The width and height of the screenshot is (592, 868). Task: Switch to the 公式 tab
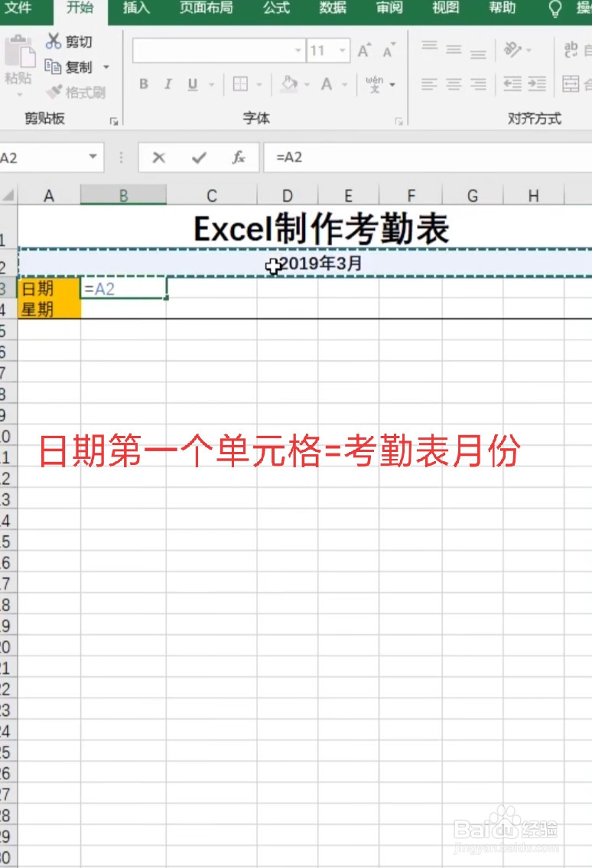click(x=276, y=8)
